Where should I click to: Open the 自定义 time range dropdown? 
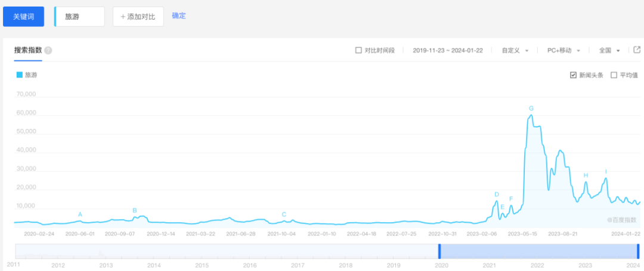point(515,51)
